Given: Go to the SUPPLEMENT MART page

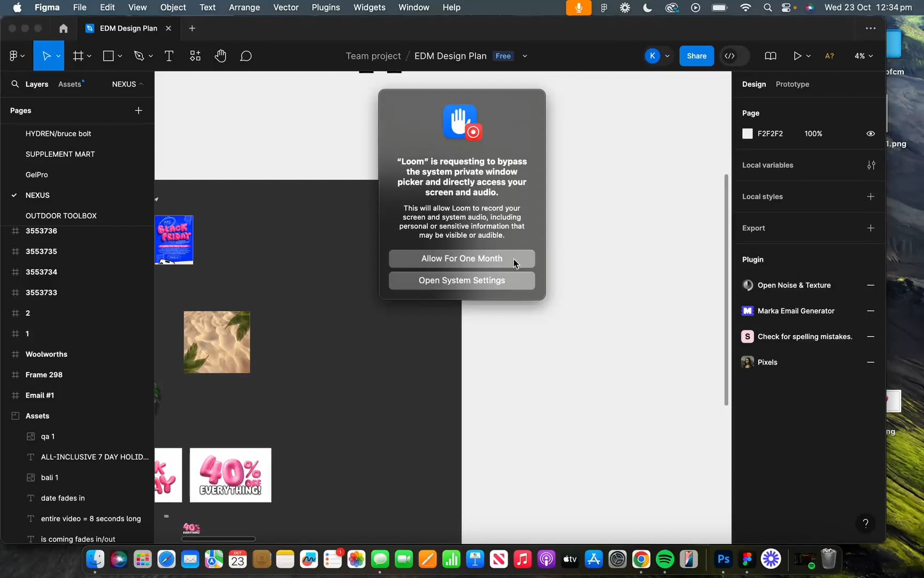Looking at the screenshot, I should click(x=60, y=154).
